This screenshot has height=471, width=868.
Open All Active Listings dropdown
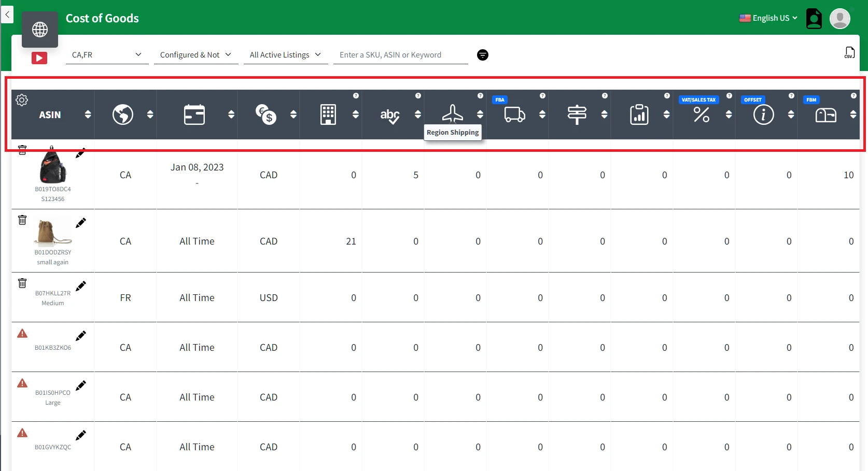[286, 55]
